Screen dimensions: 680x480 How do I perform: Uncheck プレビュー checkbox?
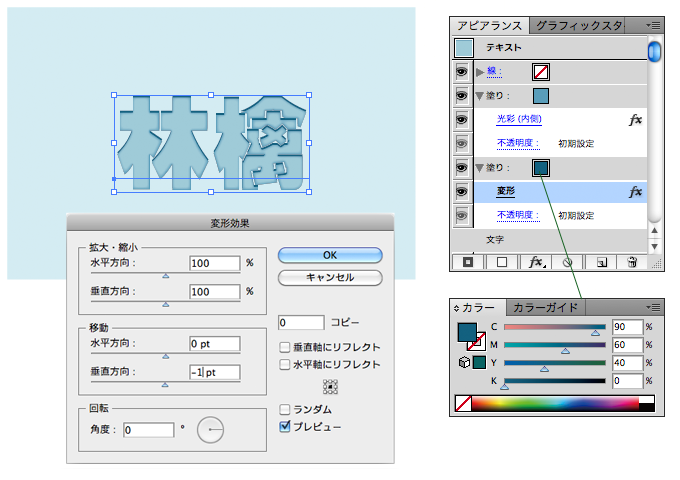pos(284,427)
